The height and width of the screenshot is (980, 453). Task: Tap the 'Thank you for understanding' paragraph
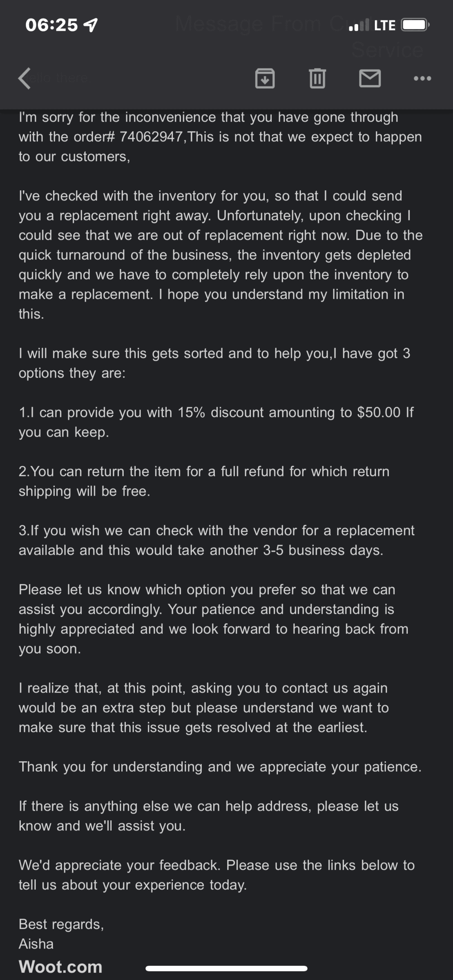pos(220,766)
